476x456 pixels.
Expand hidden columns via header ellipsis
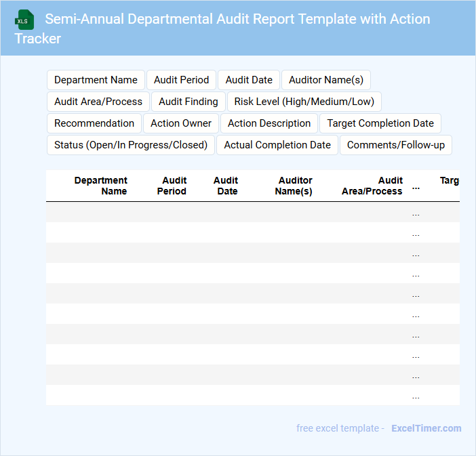coord(416,186)
